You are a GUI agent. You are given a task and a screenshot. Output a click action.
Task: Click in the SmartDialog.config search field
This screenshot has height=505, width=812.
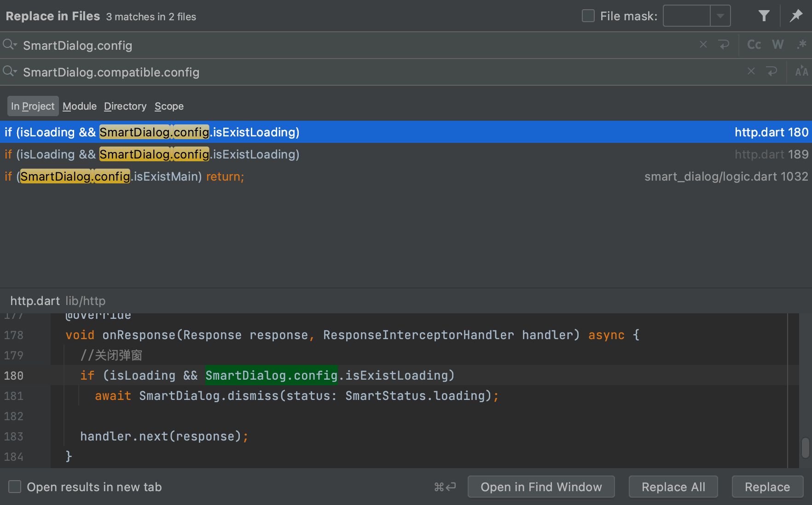click(x=359, y=45)
